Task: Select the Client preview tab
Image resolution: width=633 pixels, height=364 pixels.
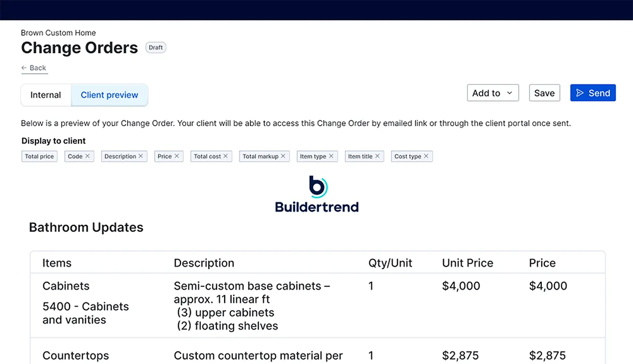Action: (x=110, y=95)
